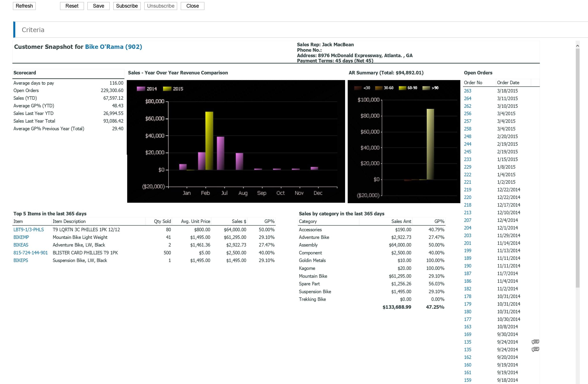
Task: Click the 60-90 legend swatch in AR Summary
Action: tap(402, 88)
